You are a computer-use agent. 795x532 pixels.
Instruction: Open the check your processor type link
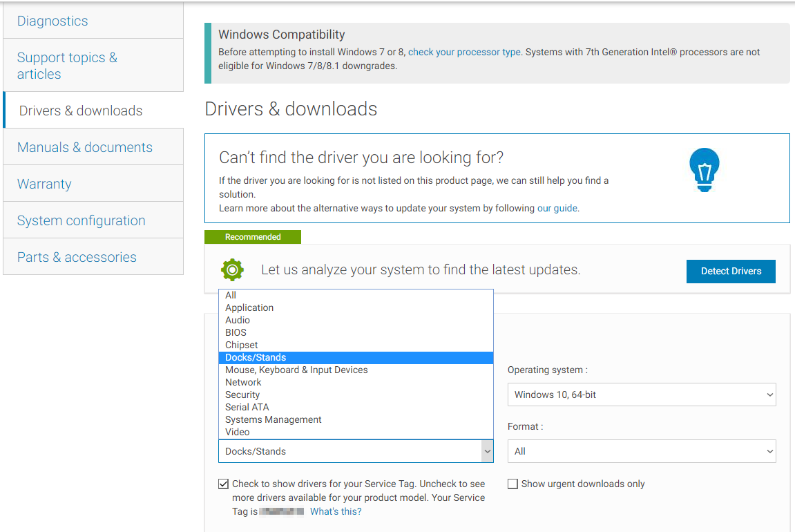(464, 52)
